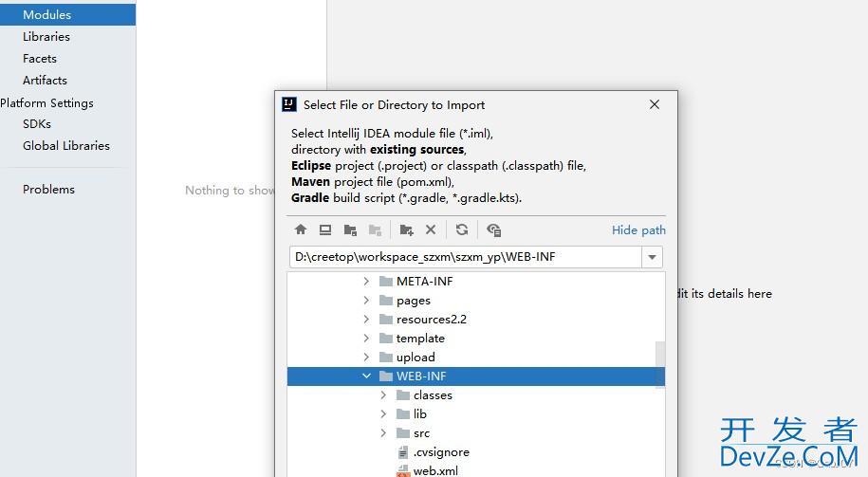This screenshot has width=868, height=477.
Task: Click the Refresh icon in file chooser
Action: 462,229
